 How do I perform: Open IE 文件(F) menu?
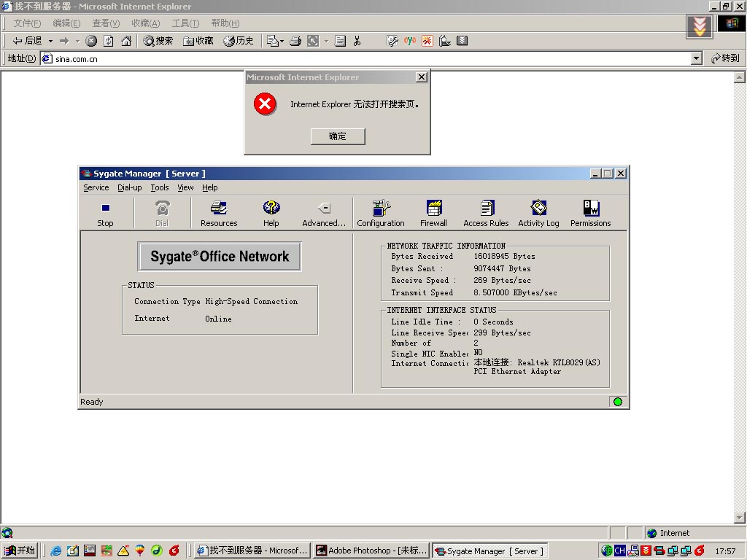tap(27, 23)
